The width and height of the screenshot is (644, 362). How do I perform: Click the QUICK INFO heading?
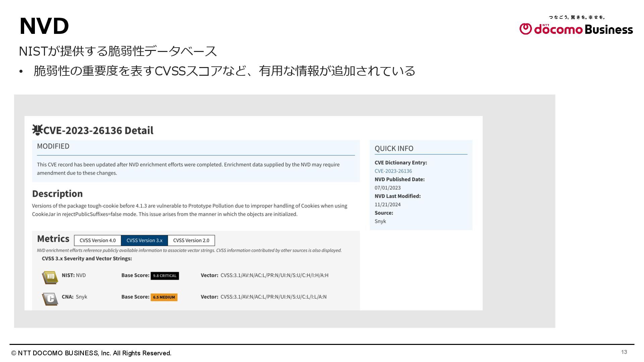pos(394,148)
